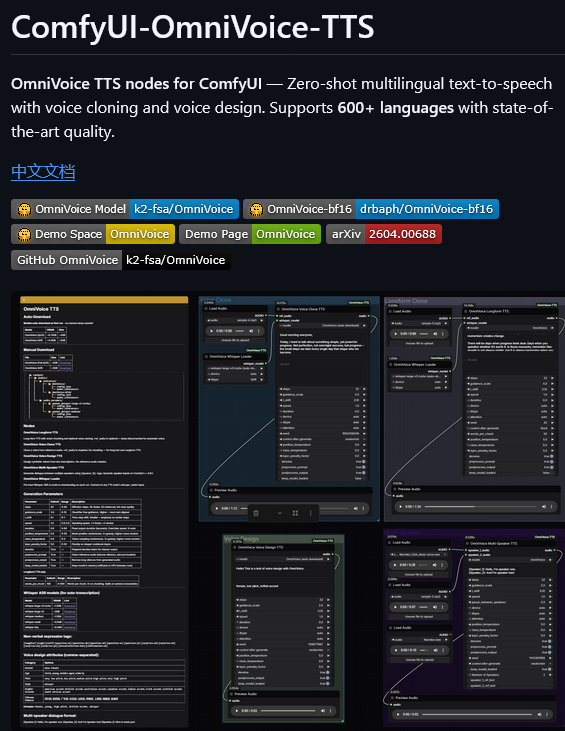Mute the Voice Clone Load Audio player

click(251, 331)
